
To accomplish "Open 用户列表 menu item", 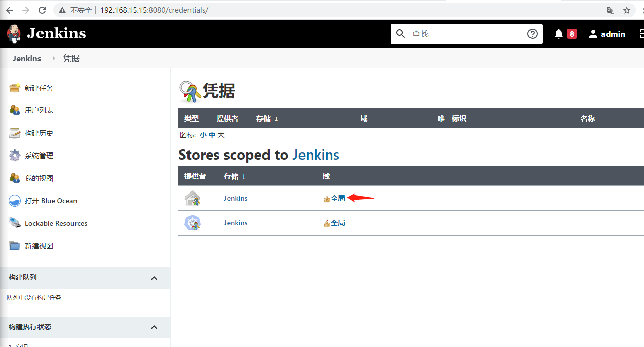I will 39,110.
